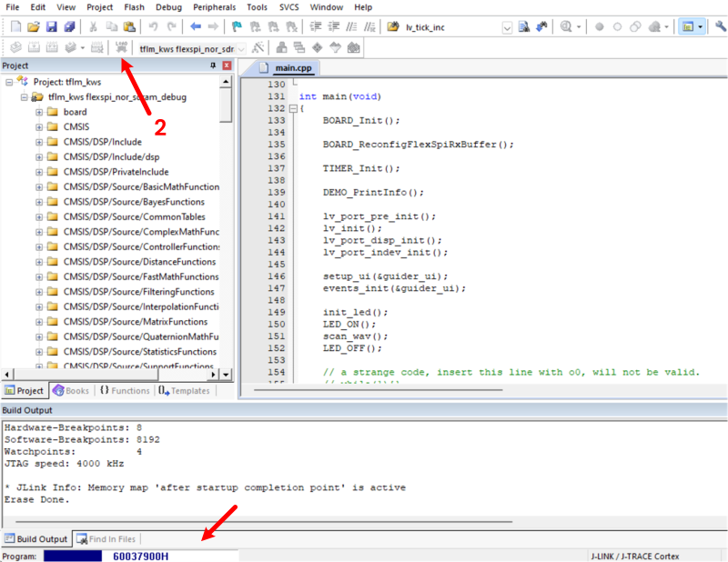This screenshot has height=562, width=728.
Task: Switch to Find In Files tab
Action: coord(106,539)
